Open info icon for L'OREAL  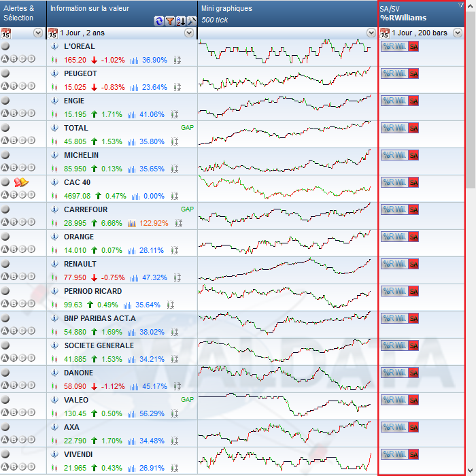coord(54,46)
